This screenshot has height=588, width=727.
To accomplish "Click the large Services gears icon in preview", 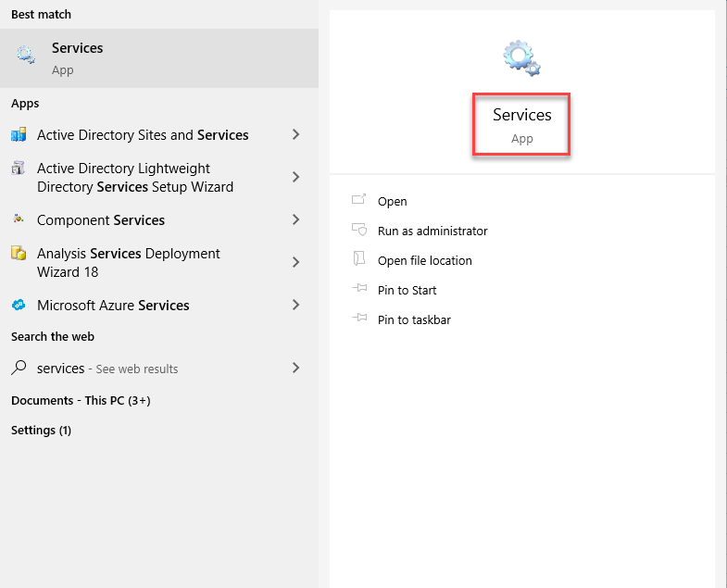I will [x=521, y=58].
